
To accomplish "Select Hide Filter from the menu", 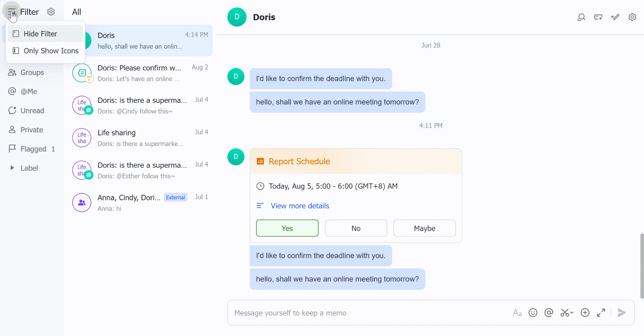I will coord(40,34).
